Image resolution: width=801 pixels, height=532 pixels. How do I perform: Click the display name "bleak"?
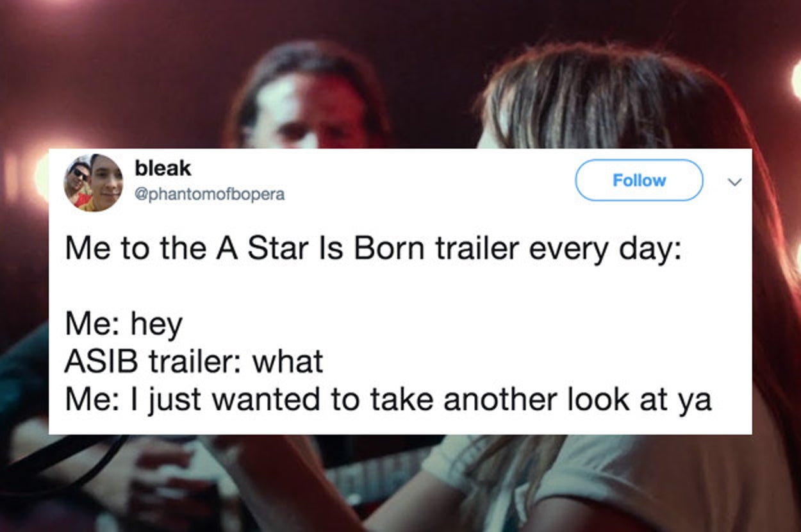[163, 169]
